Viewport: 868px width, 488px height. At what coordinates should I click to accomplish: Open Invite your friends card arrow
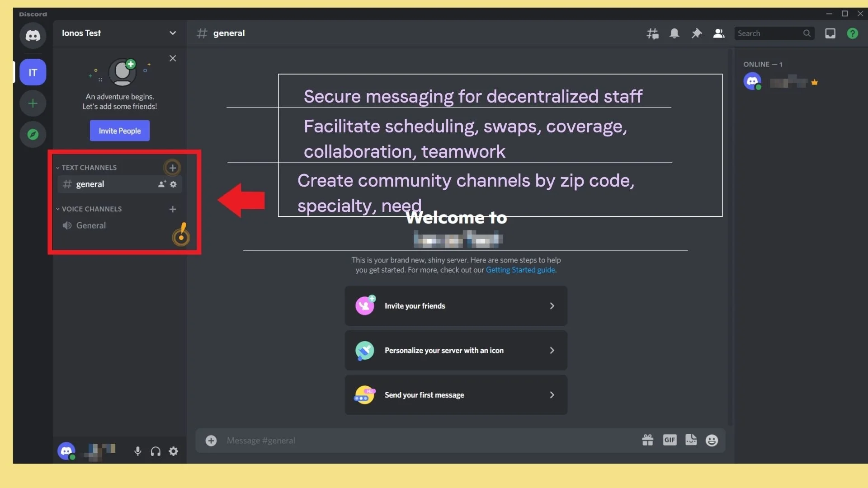point(552,306)
